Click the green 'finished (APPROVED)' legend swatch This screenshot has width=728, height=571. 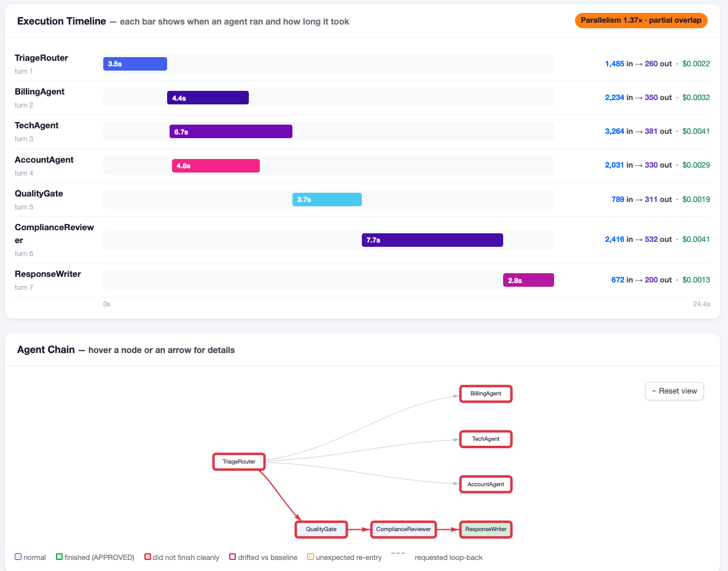coord(59,557)
